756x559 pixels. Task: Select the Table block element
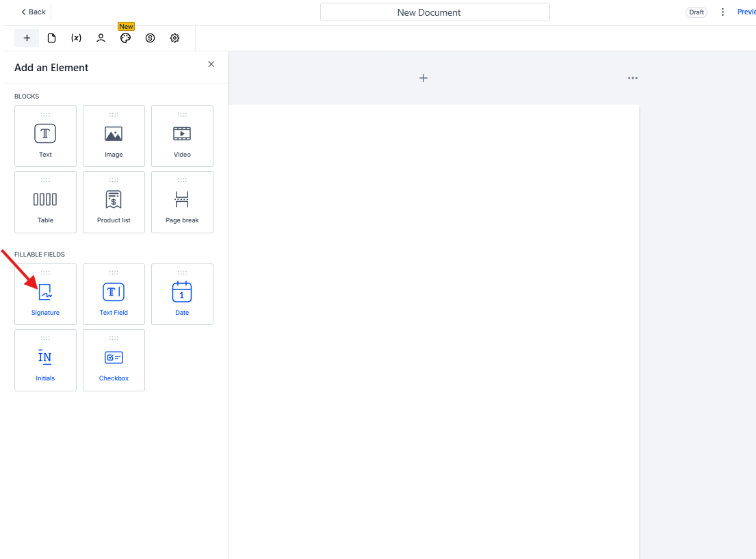(45, 202)
